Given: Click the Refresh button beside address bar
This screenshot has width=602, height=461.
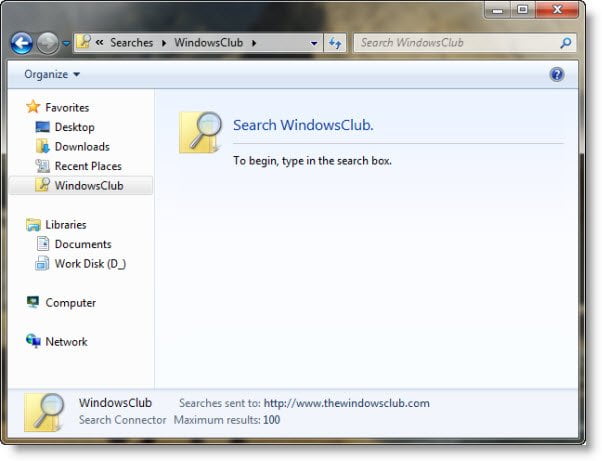Looking at the screenshot, I should pos(335,43).
